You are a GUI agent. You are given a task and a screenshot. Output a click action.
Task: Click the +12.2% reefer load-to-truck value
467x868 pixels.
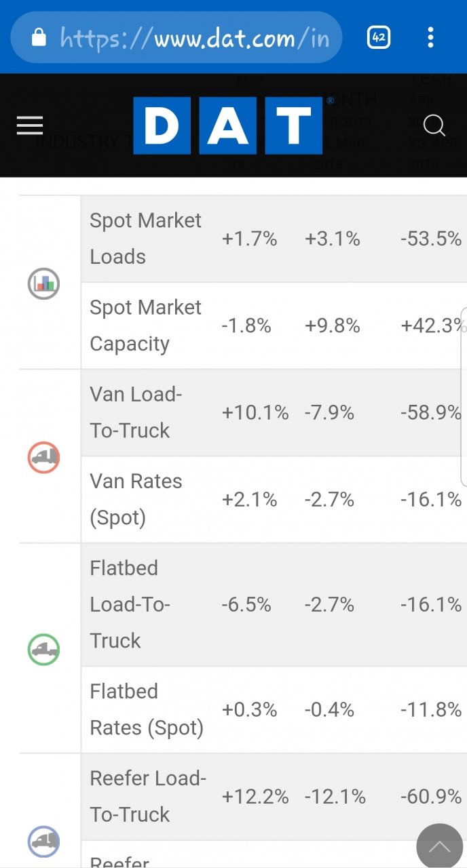pos(255,797)
